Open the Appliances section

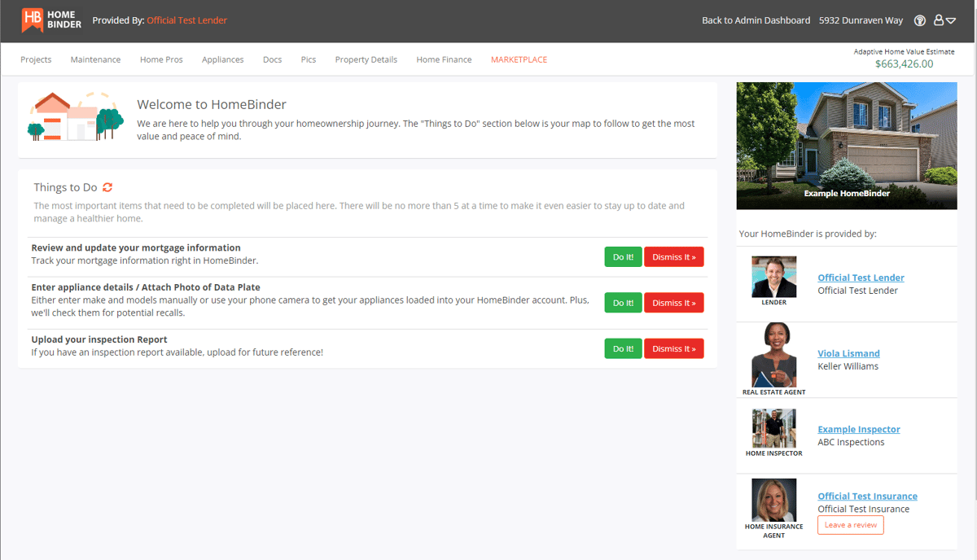click(x=222, y=59)
